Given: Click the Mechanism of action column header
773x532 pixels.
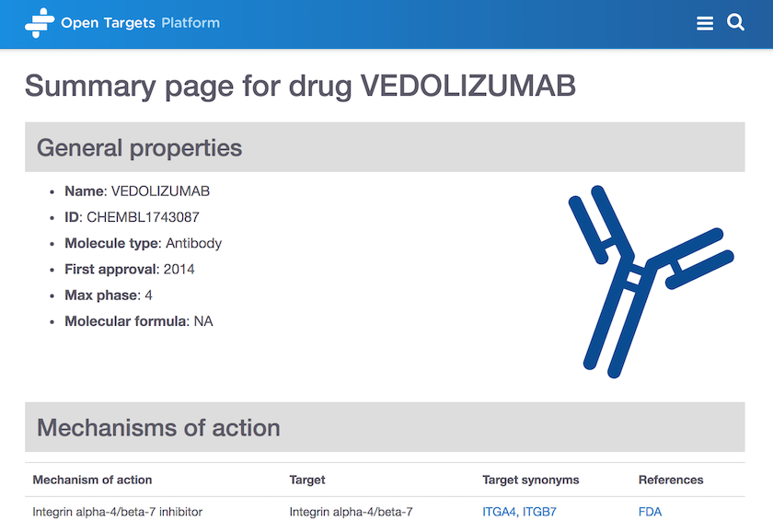Looking at the screenshot, I should coord(92,480).
